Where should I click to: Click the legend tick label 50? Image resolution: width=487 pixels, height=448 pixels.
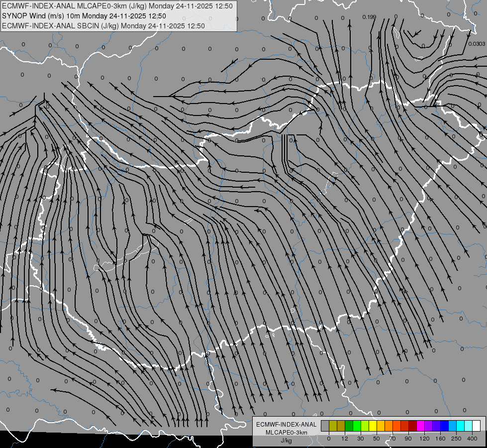tap(377, 439)
